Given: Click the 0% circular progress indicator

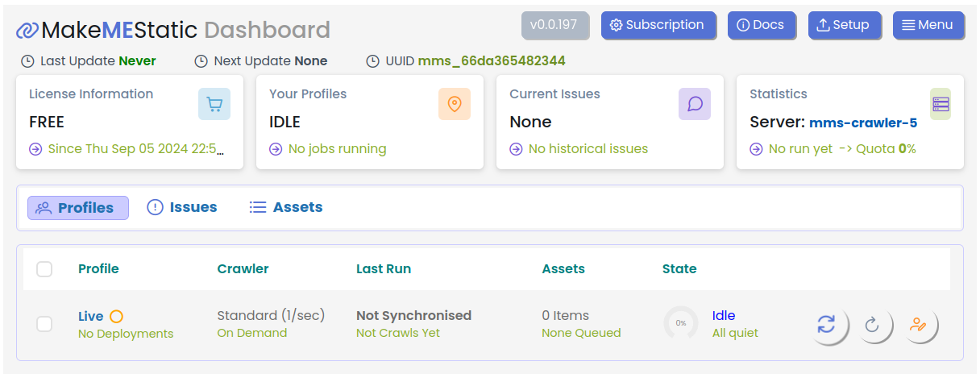Looking at the screenshot, I should [x=681, y=323].
